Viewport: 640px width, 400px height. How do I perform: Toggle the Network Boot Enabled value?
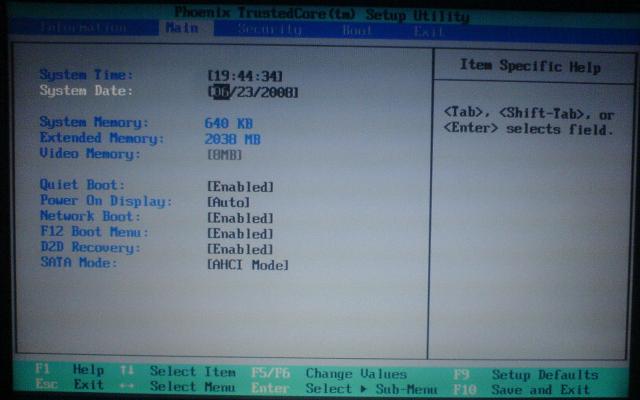[240, 218]
